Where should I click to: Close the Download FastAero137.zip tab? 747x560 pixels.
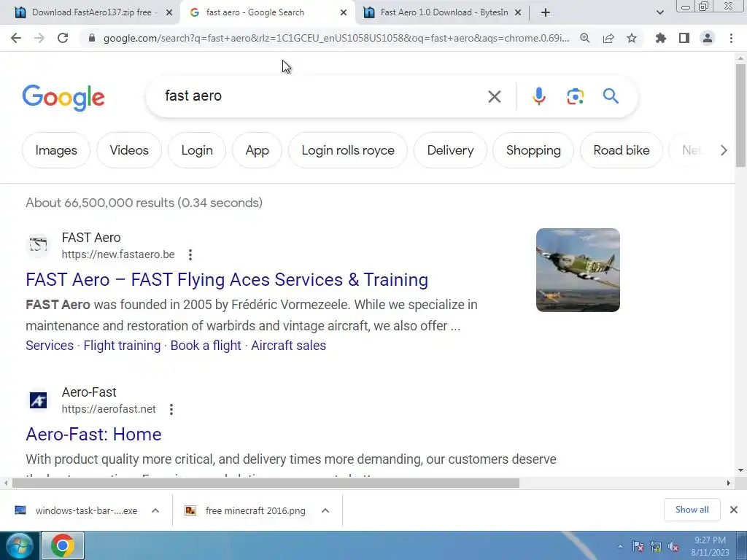click(169, 13)
